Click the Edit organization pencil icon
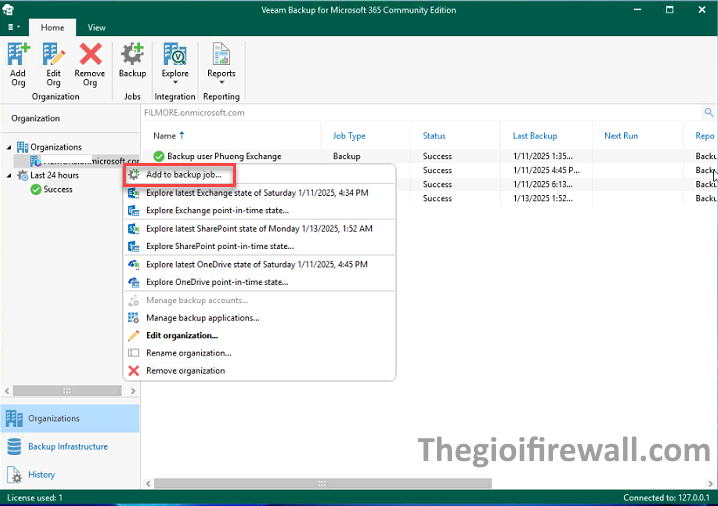Image resolution: width=718 pixels, height=506 pixels. [133, 336]
